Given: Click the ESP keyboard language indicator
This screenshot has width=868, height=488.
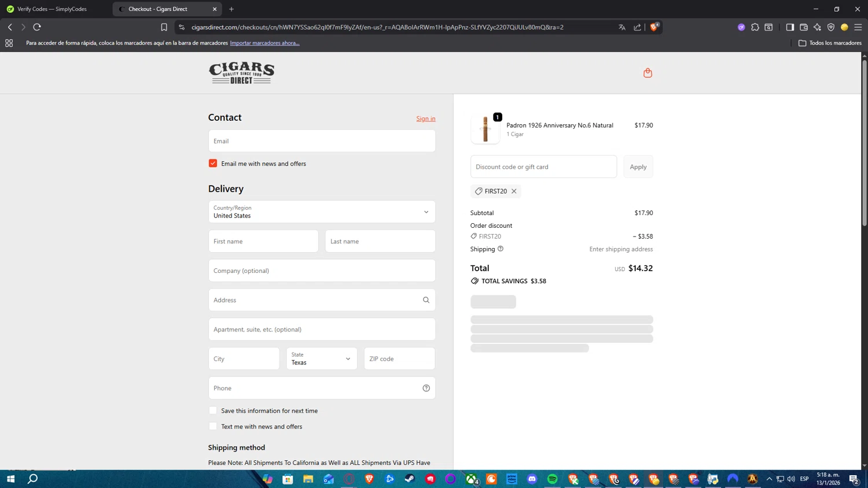Looking at the screenshot, I should 804,479.
